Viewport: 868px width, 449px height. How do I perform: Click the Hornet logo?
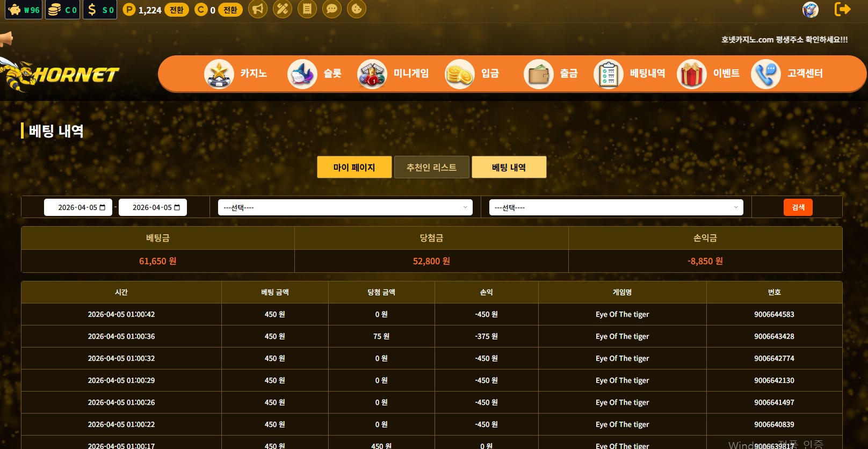(x=62, y=74)
